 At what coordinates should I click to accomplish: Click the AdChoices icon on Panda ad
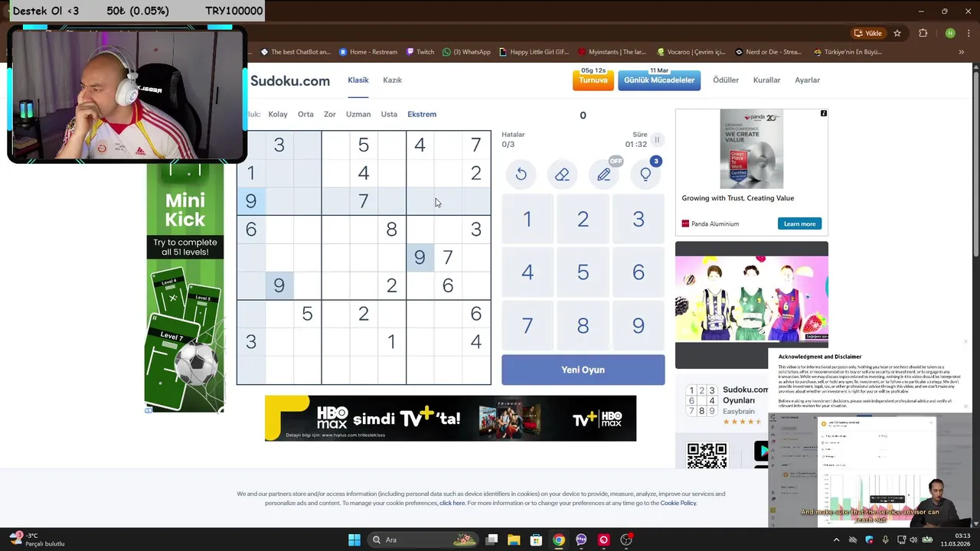824,113
